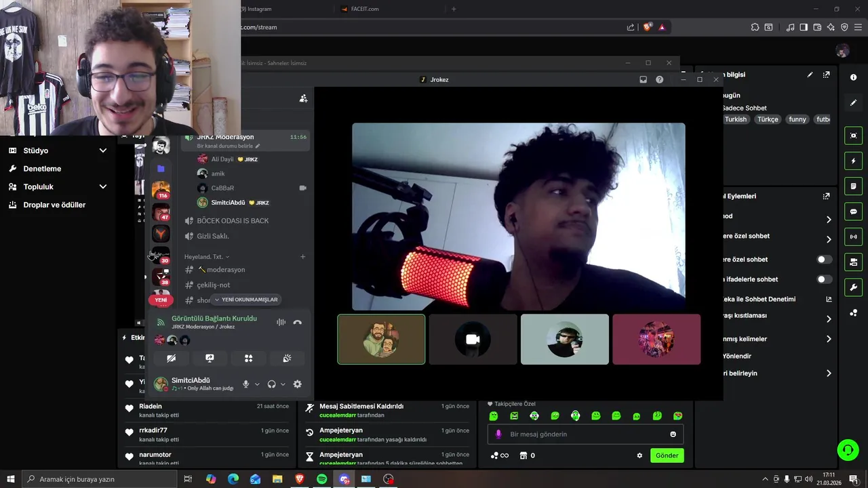Jump to YENİ OKUNMAMIŞLAR unread messages
The width and height of the screenshot is (868, 488).
(245, 300)
